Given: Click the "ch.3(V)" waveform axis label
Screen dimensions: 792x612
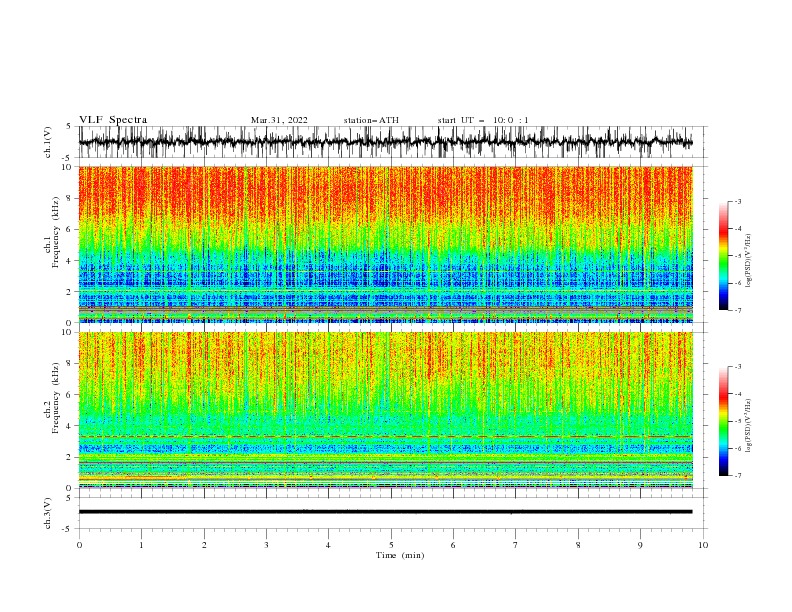Looking at the screenshot, I should [x=48, y=513].
